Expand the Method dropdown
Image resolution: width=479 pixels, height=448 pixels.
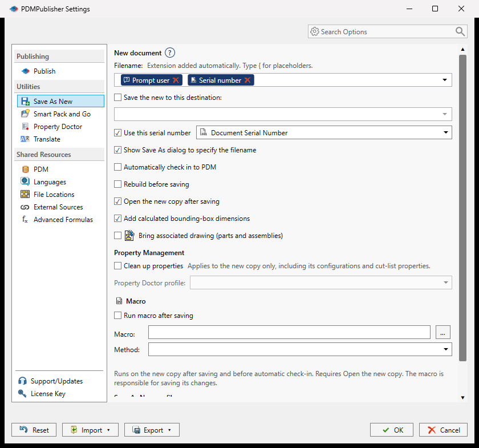(x=446, y=349)
